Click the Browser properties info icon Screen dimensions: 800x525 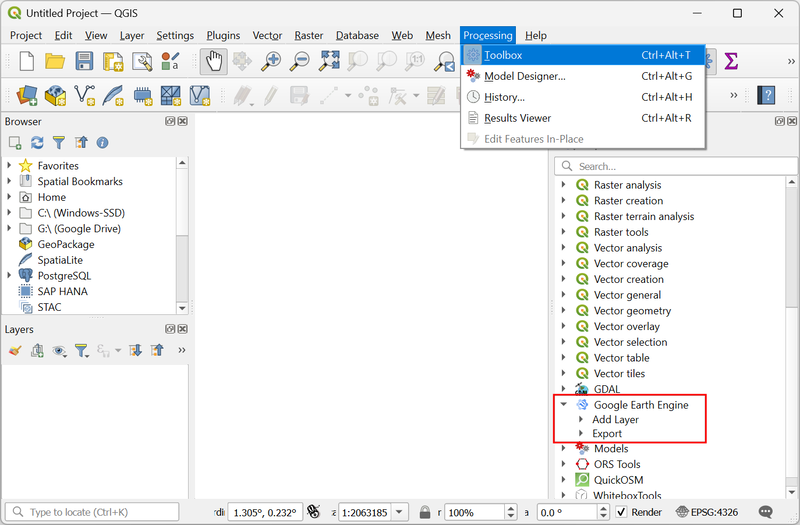point(103,143)
